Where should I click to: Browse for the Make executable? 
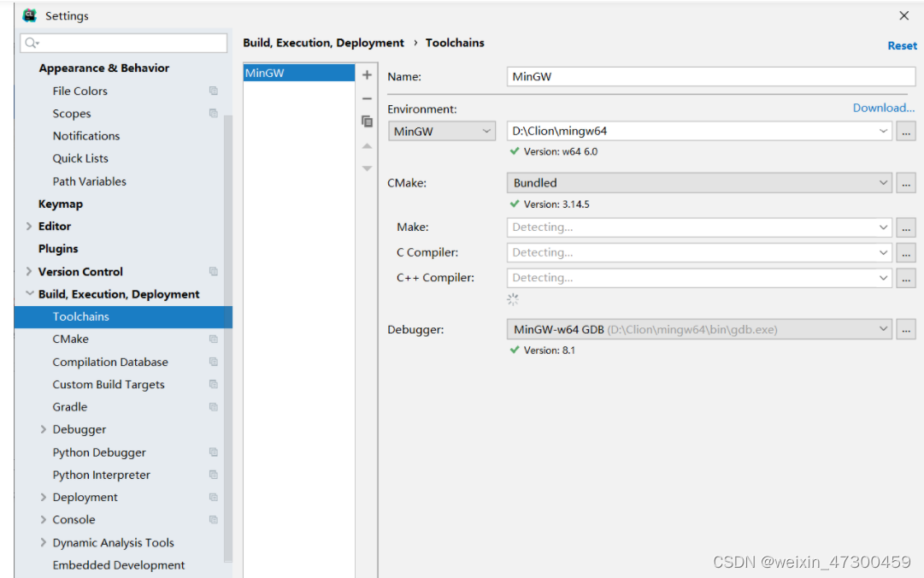click(x=906, y=227)
